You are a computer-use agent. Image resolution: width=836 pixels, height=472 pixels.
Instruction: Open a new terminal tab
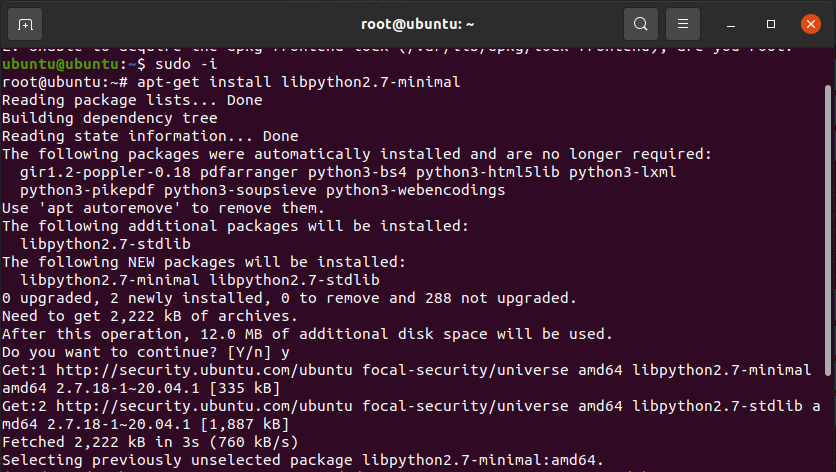pos(25,25)
